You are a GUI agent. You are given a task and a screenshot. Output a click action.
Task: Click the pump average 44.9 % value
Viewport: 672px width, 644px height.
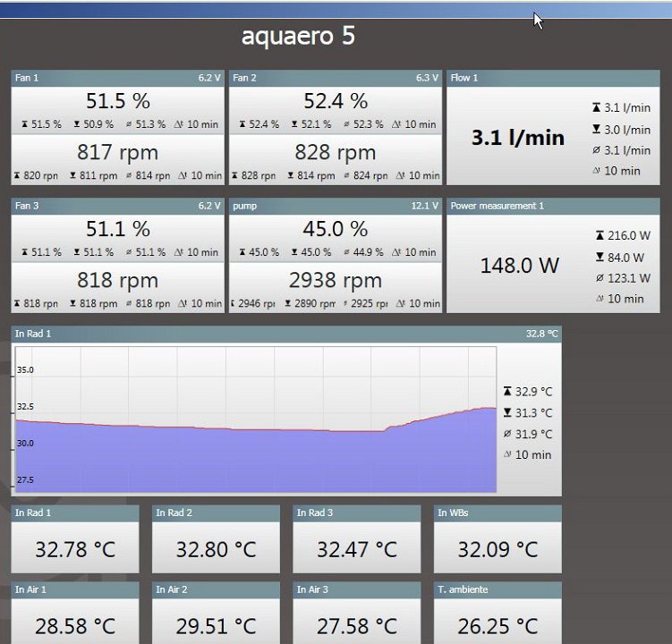click(368, 252)
